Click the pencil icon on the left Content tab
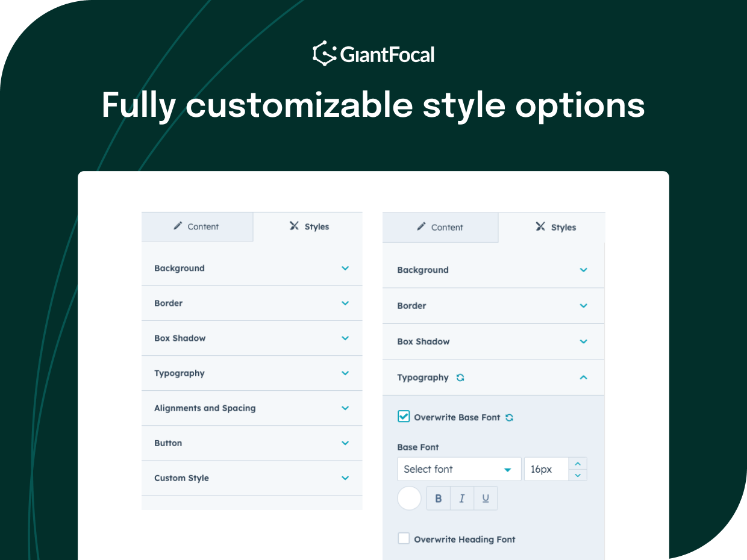The height and width of the screenshot is (560, 747). click(178, 226)
